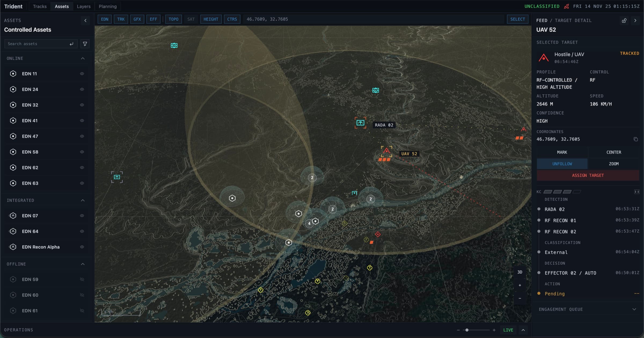Viewport: 644px width, 338px height.
Task: Click the red diamond hostile marker on map
Action: pos(378,234)
